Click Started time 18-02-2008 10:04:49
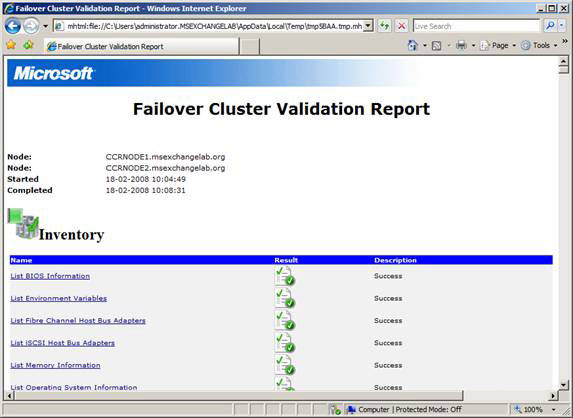The height and width of the screenshot is (418, 573). (x=145, y=179)
